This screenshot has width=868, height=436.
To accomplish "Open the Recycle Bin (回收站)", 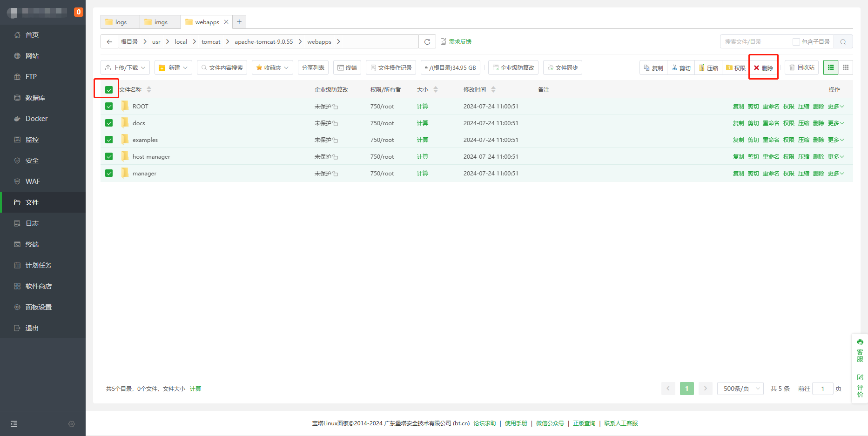I will pos(801,68).
